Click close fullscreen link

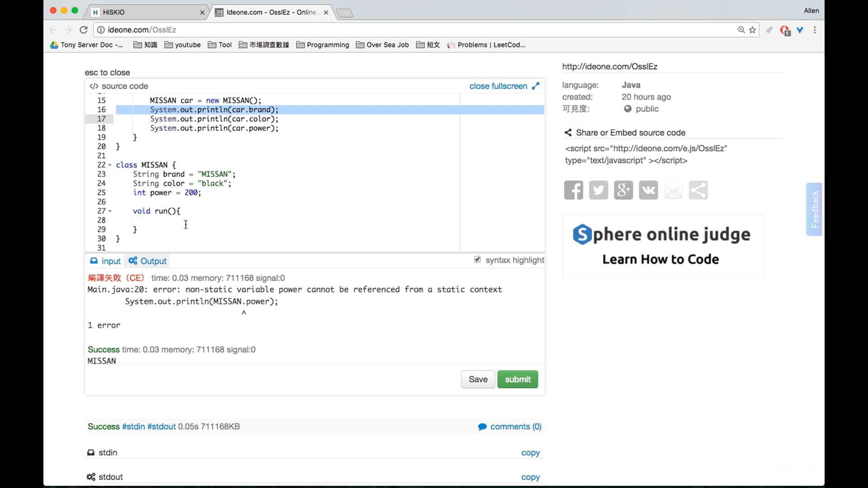coord(498,86)
